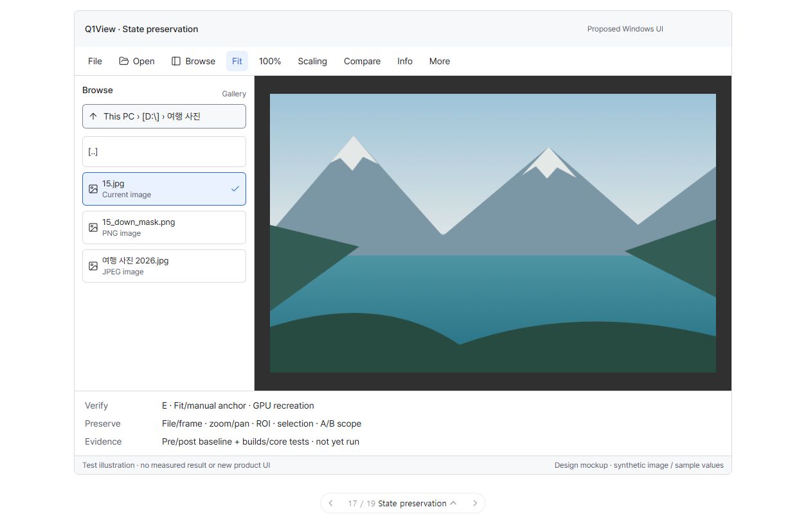Viewport: 806px width, 532px height.
Task: Click the image icon beside 15_down_mask.png
Action: tap(93, 227)
